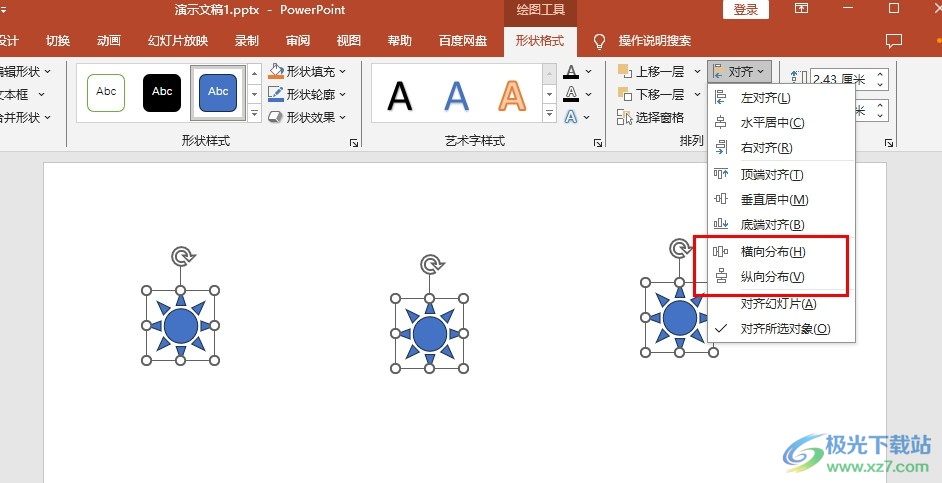The width and height of the screenshot is (942, 483).
Task: Click the 顶端对齐 align top icon
Action: pyautogui.click(x=720, y=174)
